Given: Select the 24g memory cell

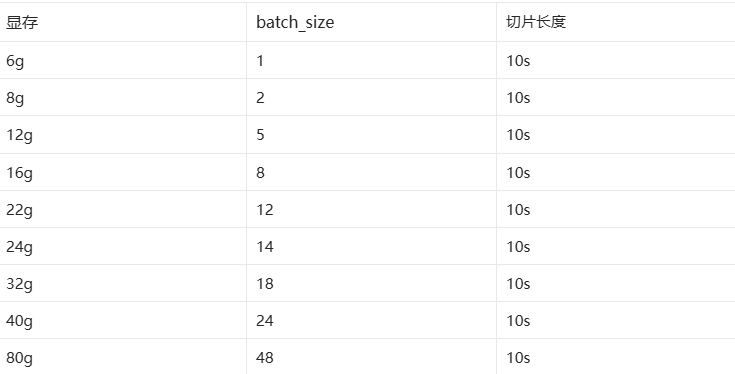Looking at the screenshot, I should pos(19,247).
